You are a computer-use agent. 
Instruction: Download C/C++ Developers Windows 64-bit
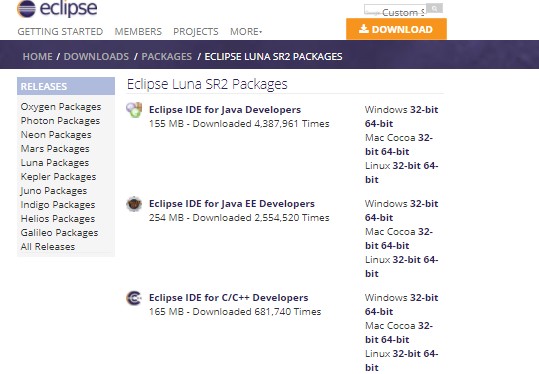coord(379,312)
